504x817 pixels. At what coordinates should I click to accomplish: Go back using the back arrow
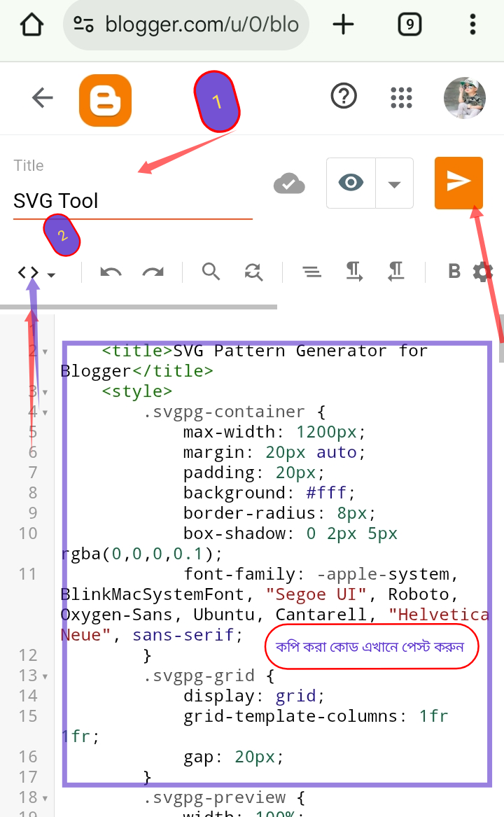point(43,98)
